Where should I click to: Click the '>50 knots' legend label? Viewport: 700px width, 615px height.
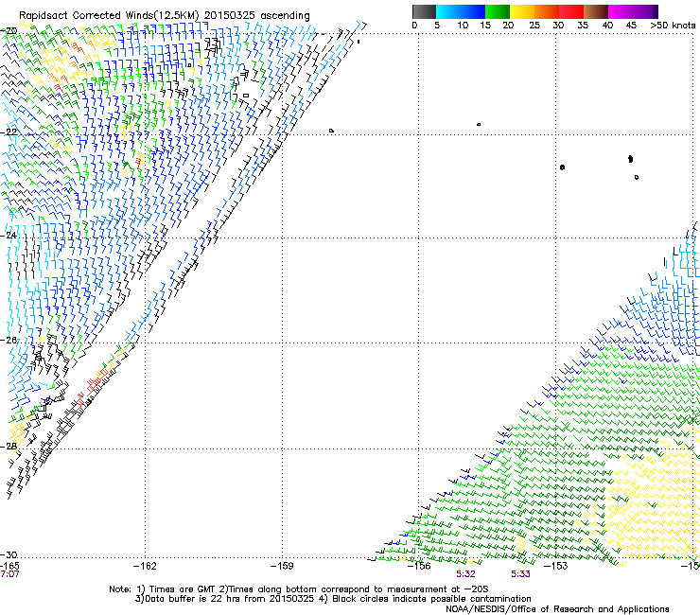pyautogui.click(x=673, y=26)
